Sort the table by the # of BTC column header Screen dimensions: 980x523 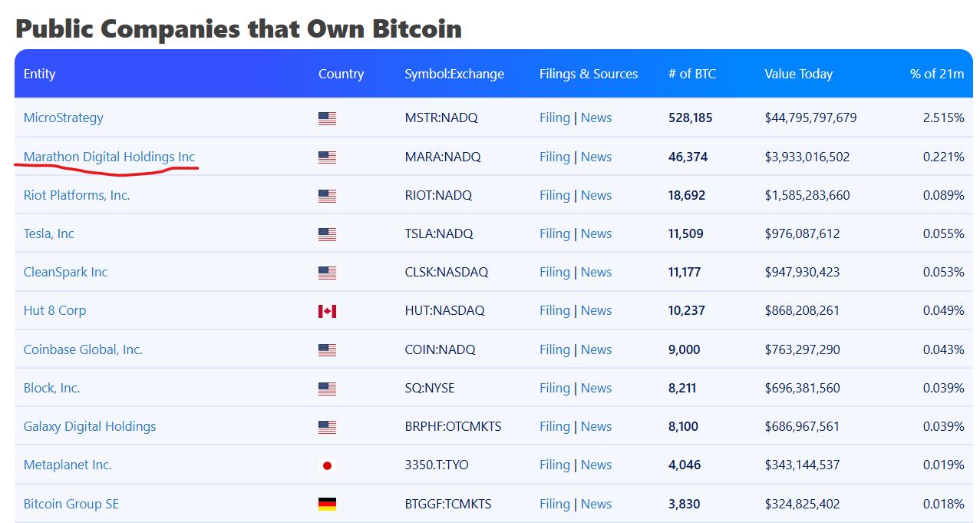tap(692, 74)
